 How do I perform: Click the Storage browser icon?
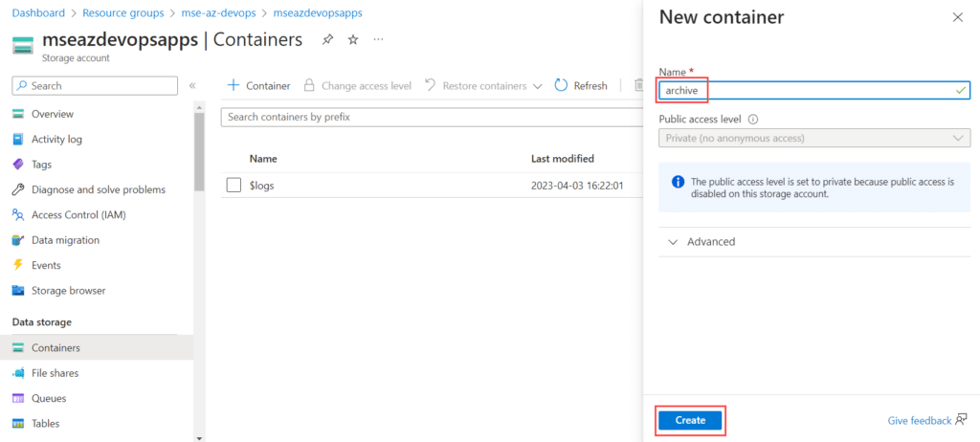pyautogui.click(x=18, y=291)
